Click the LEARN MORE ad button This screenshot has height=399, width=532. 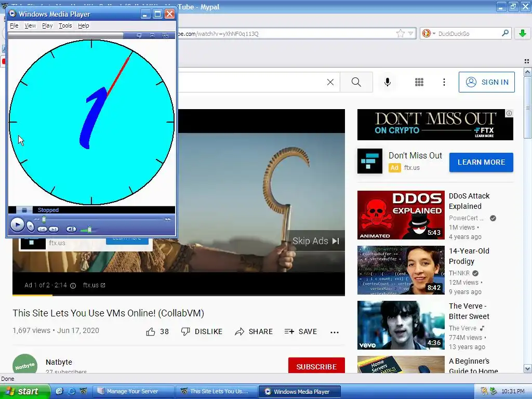click(x=481, y=162)
